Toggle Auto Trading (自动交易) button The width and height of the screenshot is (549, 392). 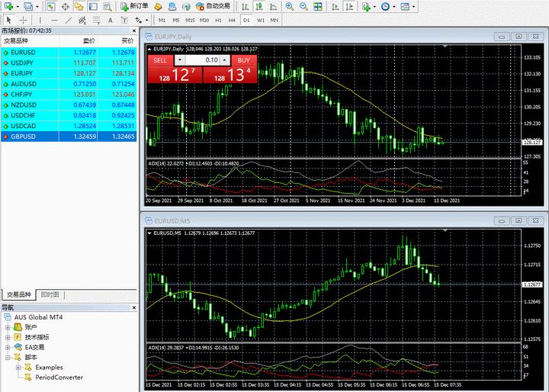pos(213,6)
